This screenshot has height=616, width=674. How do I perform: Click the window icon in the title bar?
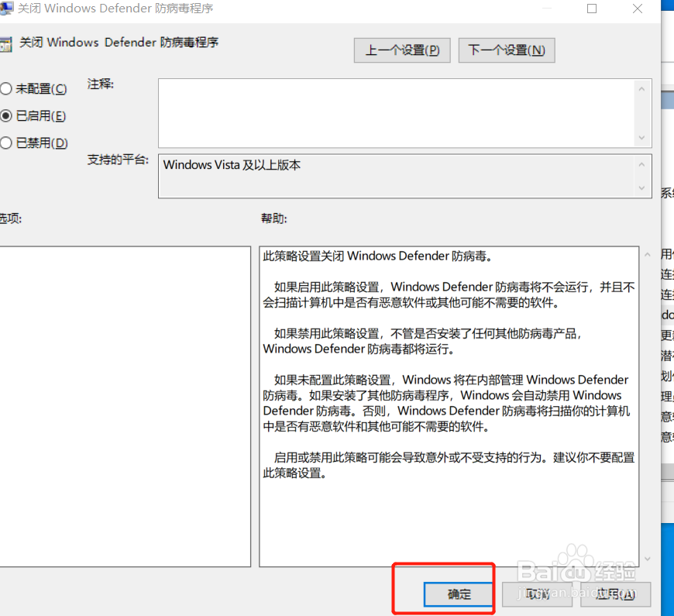pos(6,9)
